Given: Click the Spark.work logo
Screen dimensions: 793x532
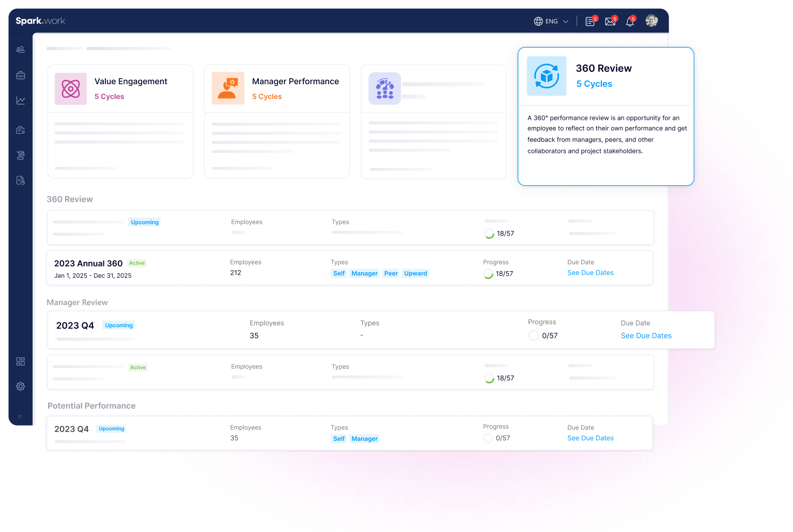Looking at the screenshot, I should [x=40, y=21].
